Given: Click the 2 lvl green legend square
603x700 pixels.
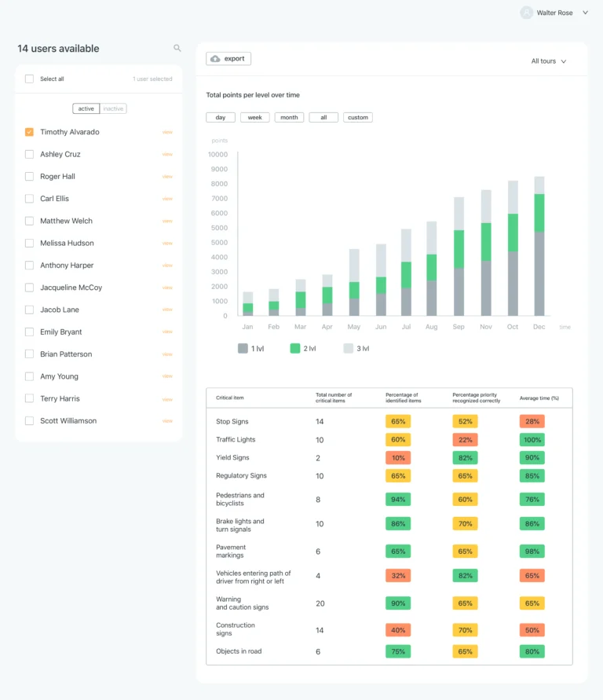Looking at the screenshot, I should click(x=295, y=348).
